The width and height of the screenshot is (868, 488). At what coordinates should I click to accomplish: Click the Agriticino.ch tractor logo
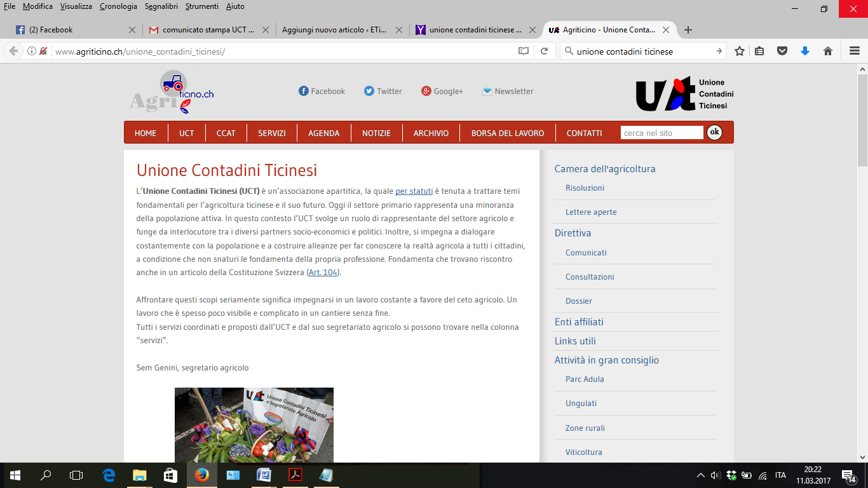(x=172, y=92)
